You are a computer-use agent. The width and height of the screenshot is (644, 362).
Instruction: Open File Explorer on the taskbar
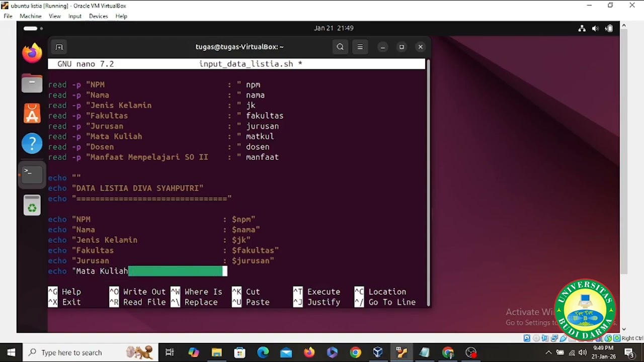tap(217, 352)
